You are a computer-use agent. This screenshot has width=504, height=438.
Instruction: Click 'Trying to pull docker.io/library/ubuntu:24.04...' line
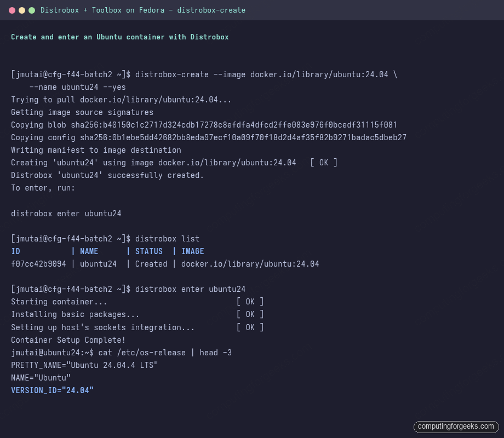pos(121,100)
